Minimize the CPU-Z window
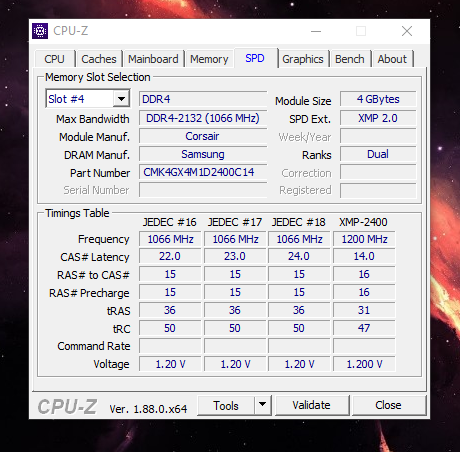 click(x=316, y=31)
